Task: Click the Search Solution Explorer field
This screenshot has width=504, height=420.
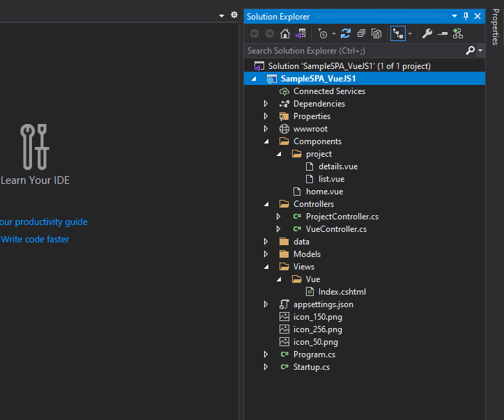Action: coord(356,51)
